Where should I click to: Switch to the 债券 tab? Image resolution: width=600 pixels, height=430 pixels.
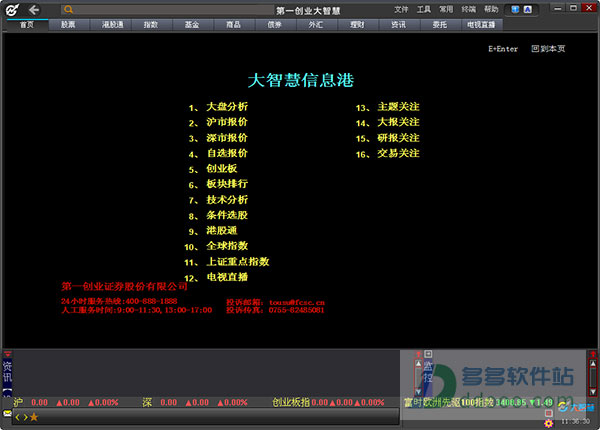(275, 25)
